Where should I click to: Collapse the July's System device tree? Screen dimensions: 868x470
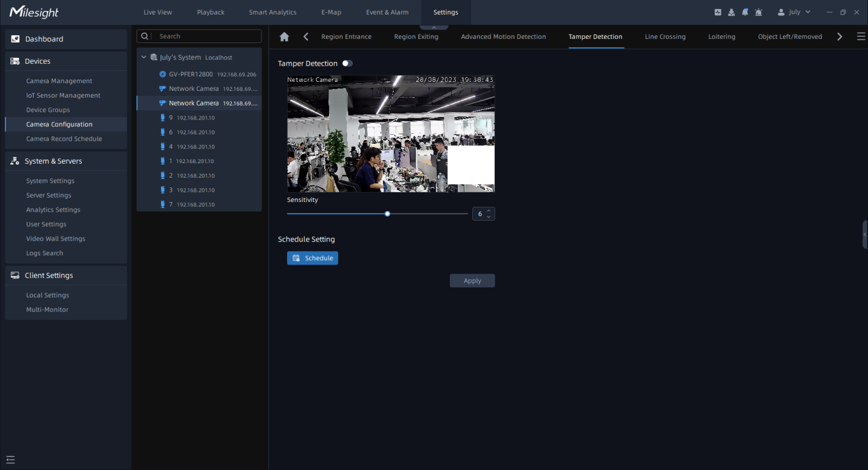coord(143,57)
